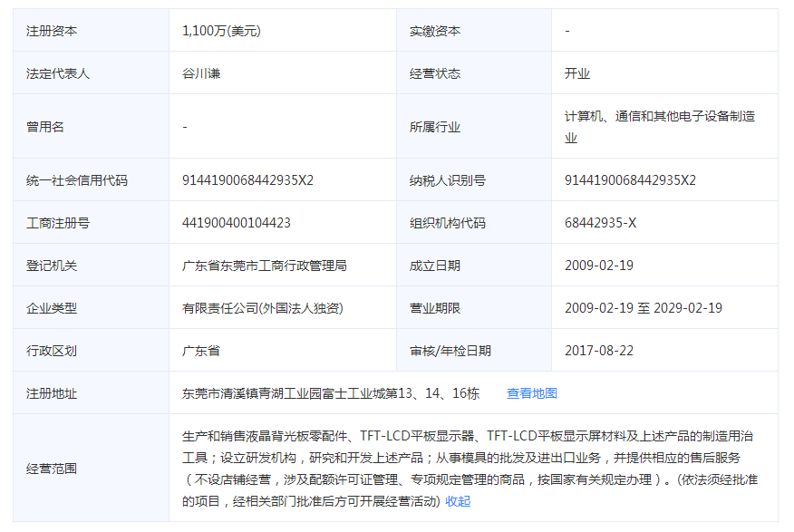The image size is (794, 532).
Task: Click the 登记机关 label
Action: click(x=51, y=266)
